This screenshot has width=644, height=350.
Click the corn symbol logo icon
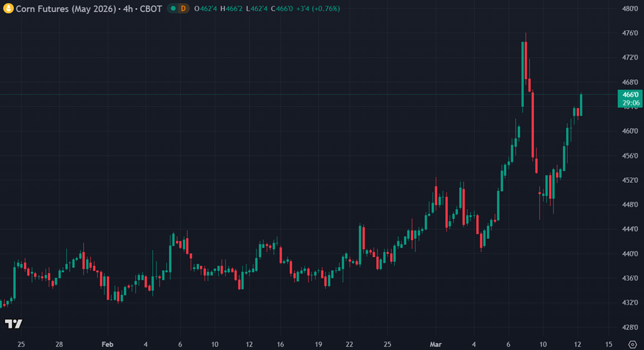click(x=8, y=8)
